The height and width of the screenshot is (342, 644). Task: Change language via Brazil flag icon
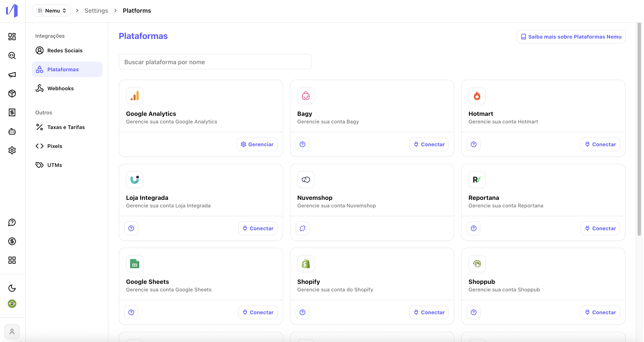pos(12,304)
